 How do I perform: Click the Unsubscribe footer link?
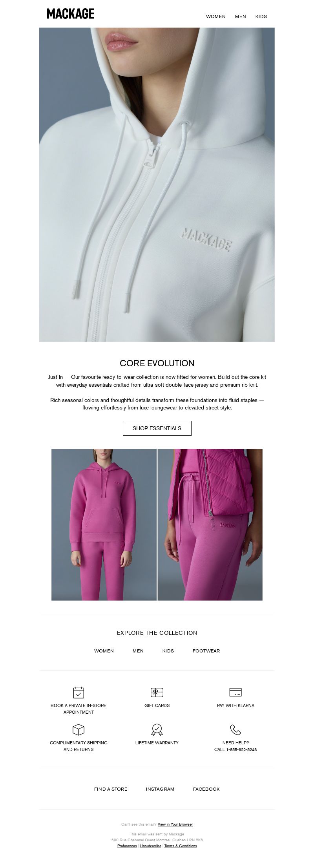coord(151,846)
